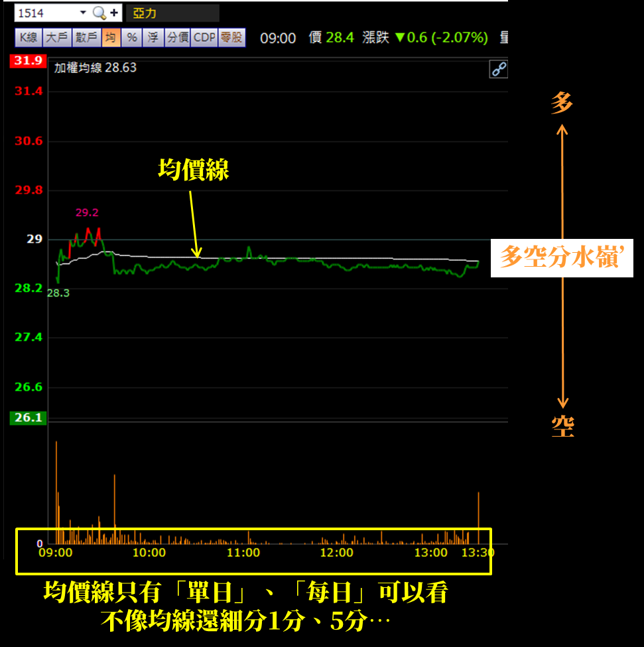Screen dimensions: 644x647
Task: Click the reference price 29 axis label
Action: pos(34,239)
